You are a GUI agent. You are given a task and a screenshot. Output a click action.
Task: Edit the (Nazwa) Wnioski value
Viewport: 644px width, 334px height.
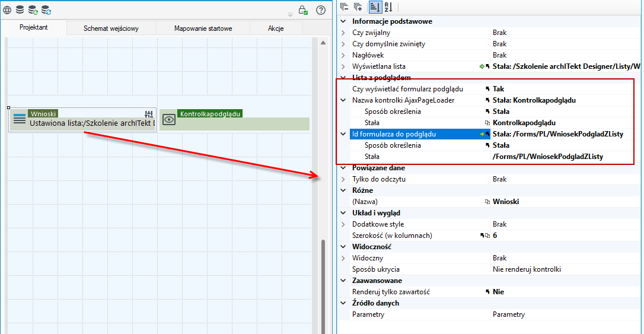(566, 202)
